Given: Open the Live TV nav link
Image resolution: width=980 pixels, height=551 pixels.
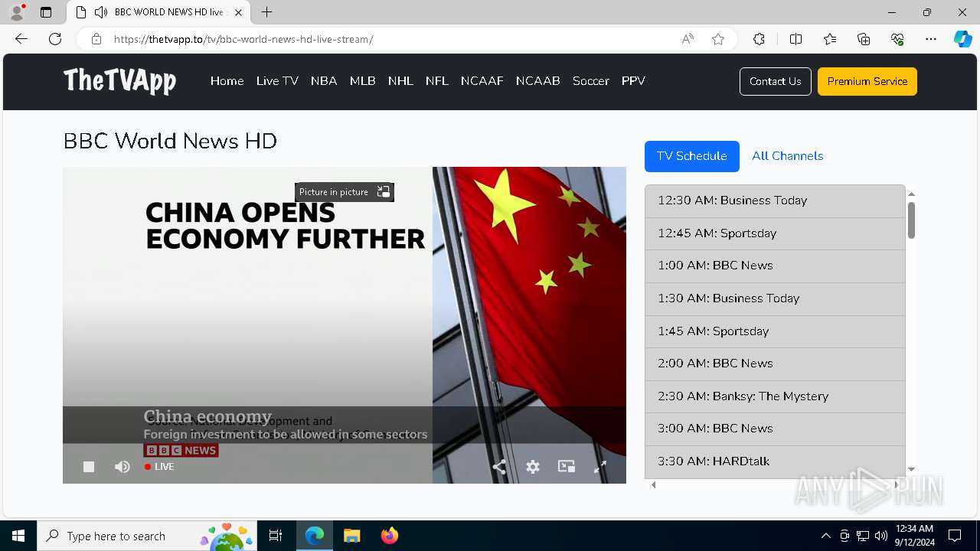Looking at the screenshot, I should pyautogui.click(x=277, y=81).
